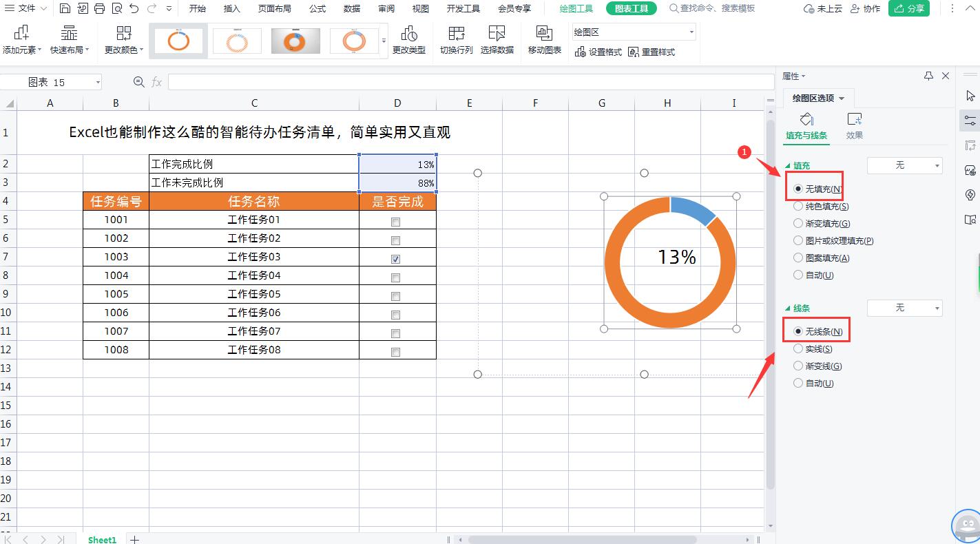980x544 pixels.
Task: Select the 添加元素 (Add Element) icon
Action: pos(21,39)
